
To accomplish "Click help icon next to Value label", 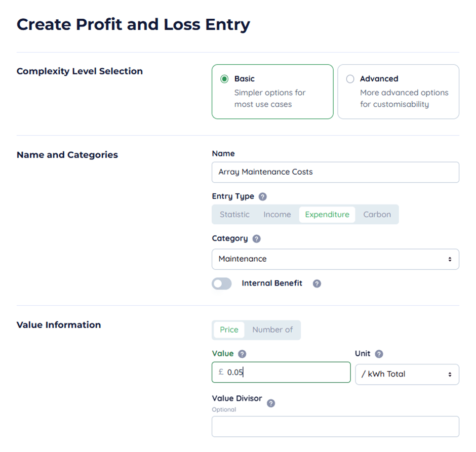I will click(x=242, y=354).
